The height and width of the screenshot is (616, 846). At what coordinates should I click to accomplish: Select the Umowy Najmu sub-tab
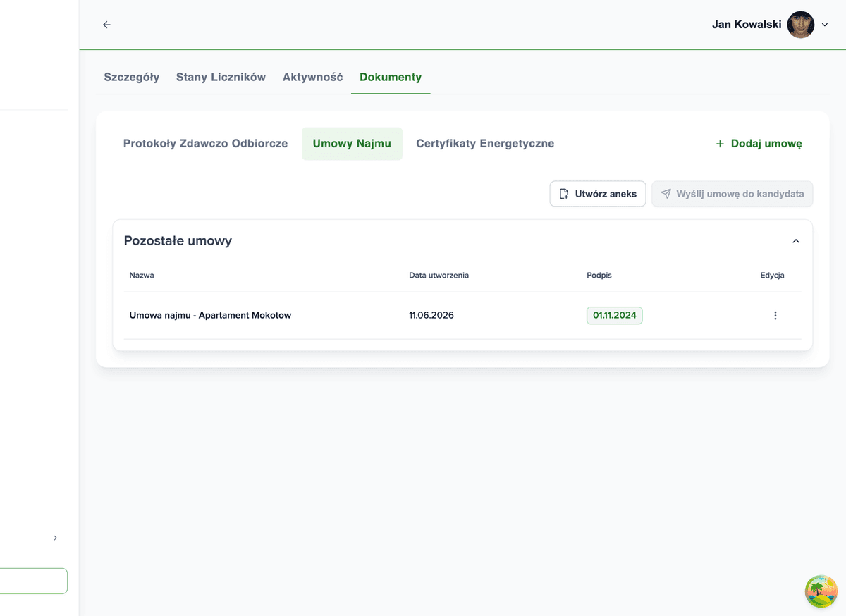(x=352, y=144)
